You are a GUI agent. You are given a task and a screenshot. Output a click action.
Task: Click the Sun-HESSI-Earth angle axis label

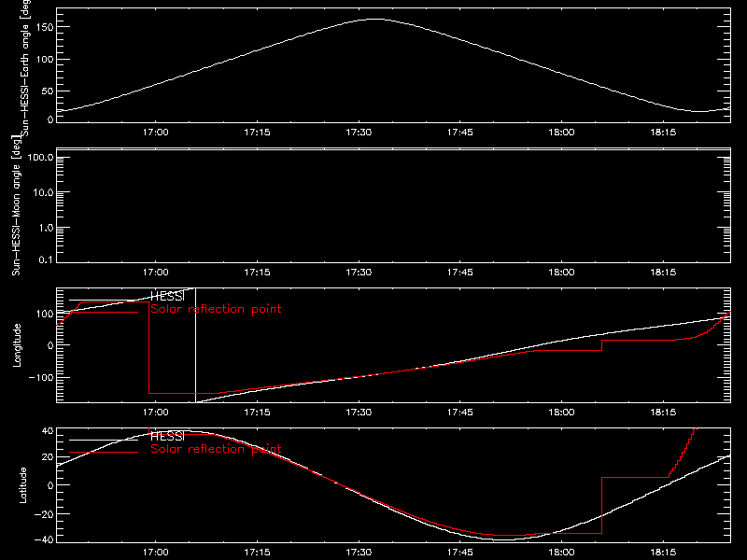pyautogui.click(x=25, y=68)
